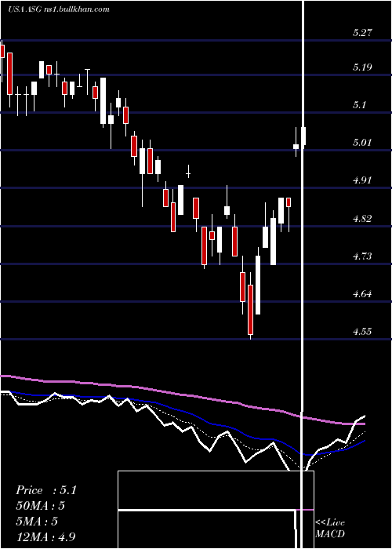
Task: Click the 'USA ASG ns1.bullkhan.com' chart title
Action: click(x=59, y=9)
